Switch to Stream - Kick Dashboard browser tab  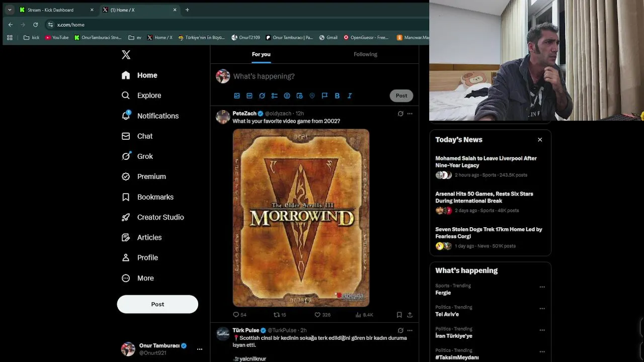click(56, 10)
